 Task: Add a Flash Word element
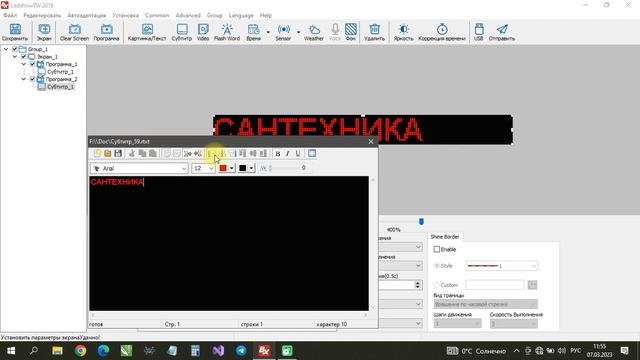[227, 32]
